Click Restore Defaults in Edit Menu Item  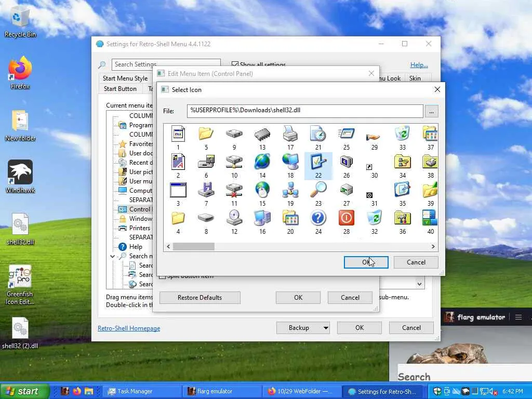[200, 298]
